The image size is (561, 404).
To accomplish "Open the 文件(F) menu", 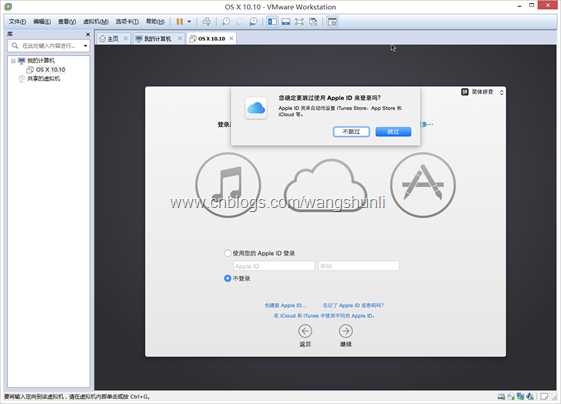I will pyautogui.click(x=17, y=21).
